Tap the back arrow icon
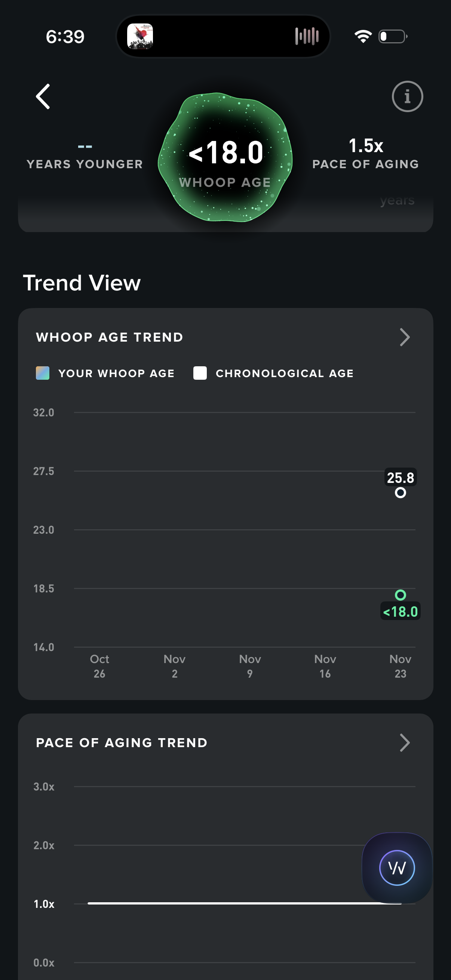 tap(43, 97)
